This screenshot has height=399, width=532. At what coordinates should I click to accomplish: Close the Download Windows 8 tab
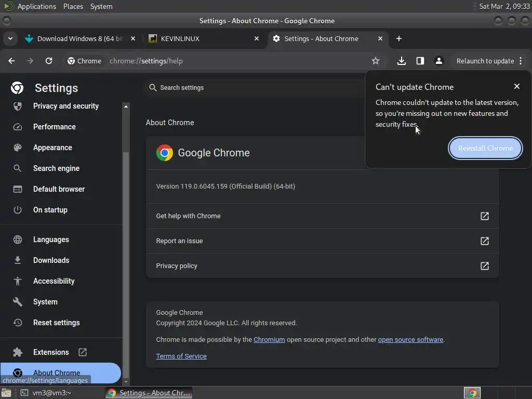[x=133, y=38]
